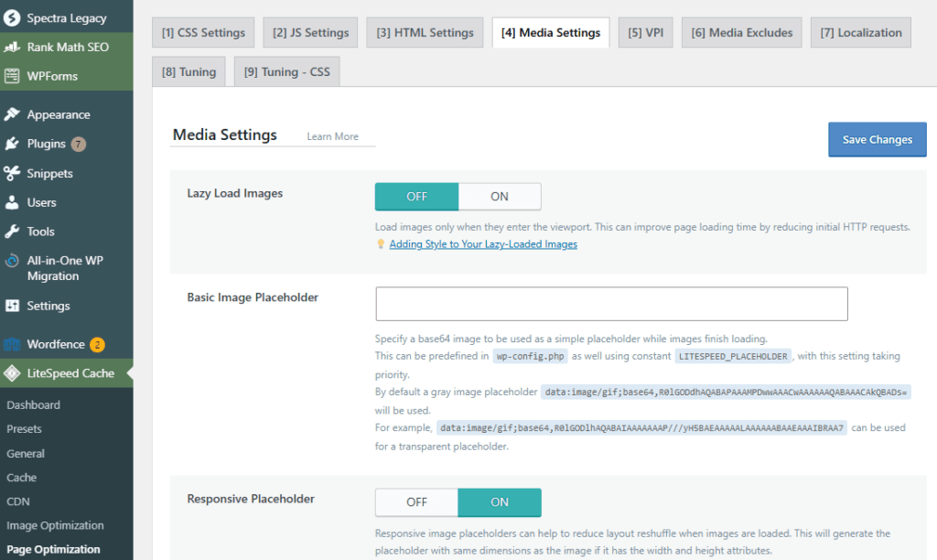This screenshot has height=560, width=937.
Task: Switch to the [7] Localization tab
Action: [861, 32]
